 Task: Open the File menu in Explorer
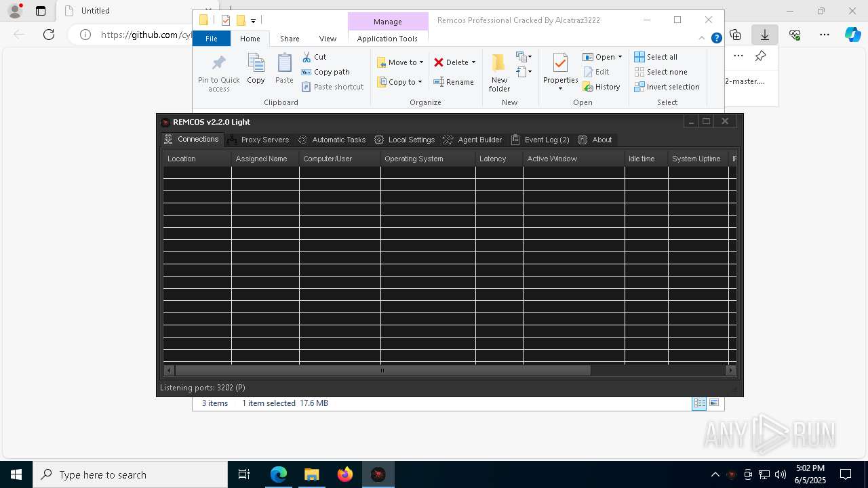click(212, 39)
